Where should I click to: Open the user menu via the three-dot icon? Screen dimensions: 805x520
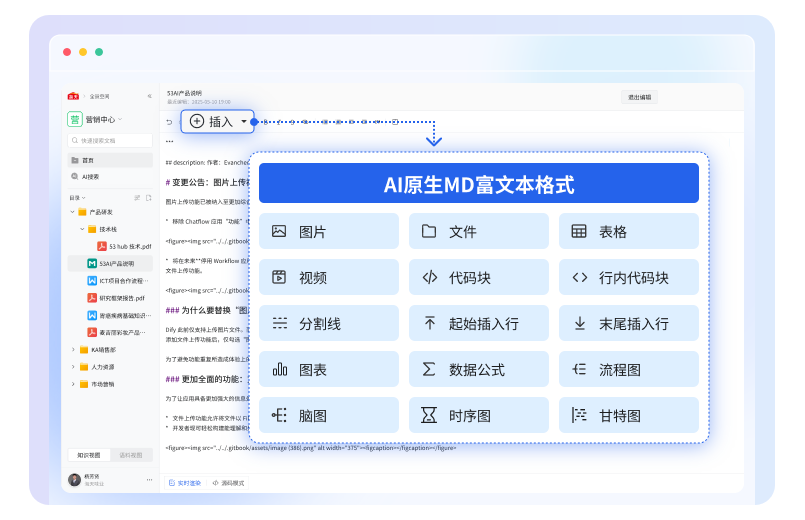[149, 479]
